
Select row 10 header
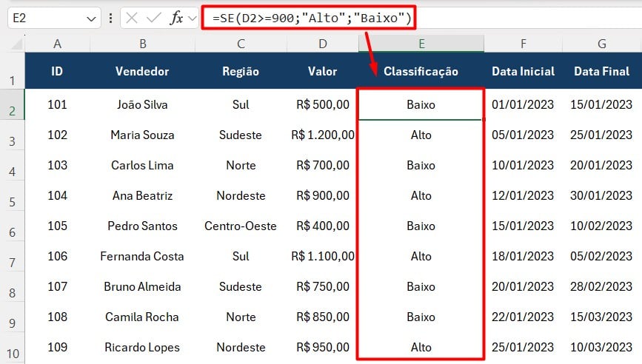(x=13, y=348)
